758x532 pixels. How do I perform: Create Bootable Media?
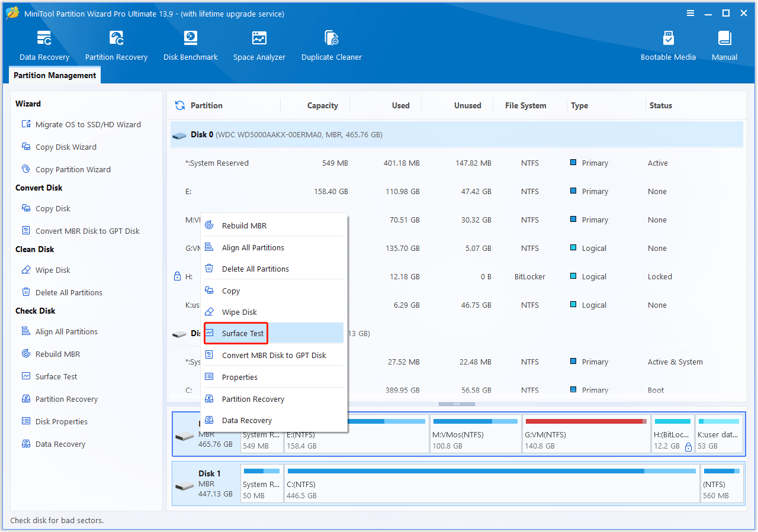point(668,46)
